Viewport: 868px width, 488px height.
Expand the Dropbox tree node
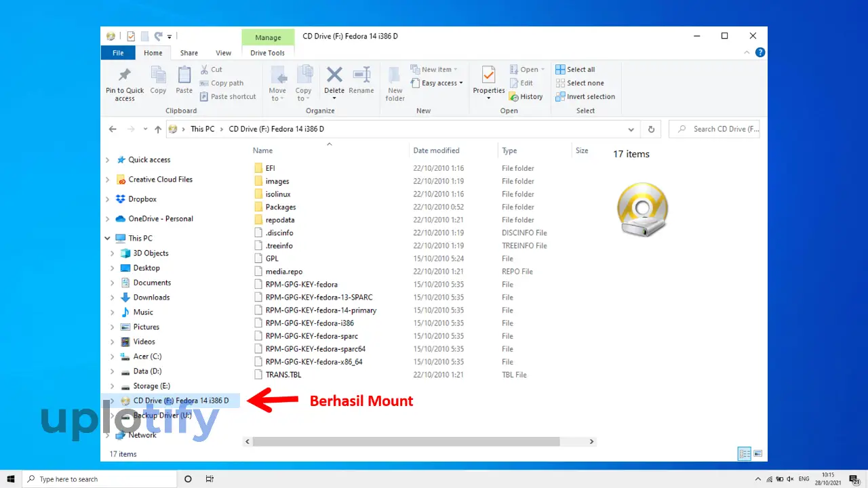coord(108,199)
